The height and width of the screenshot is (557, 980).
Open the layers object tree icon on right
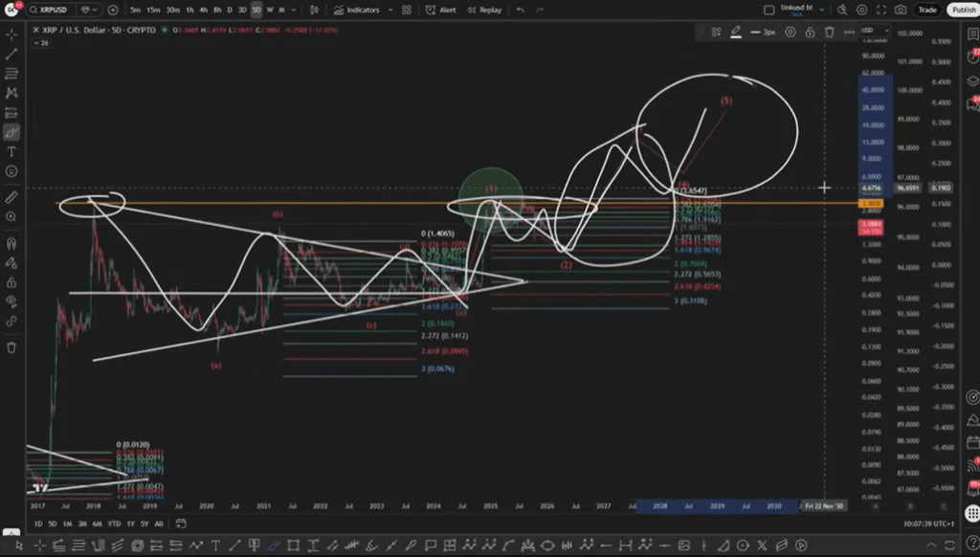(x=972, y=81)
